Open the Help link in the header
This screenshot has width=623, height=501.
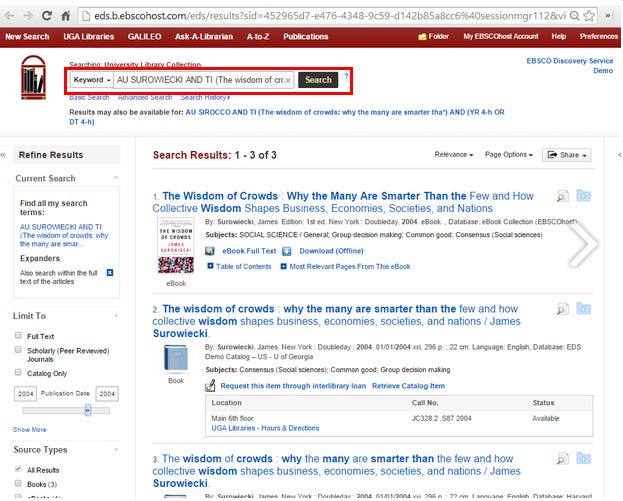[x=559, y=37]
